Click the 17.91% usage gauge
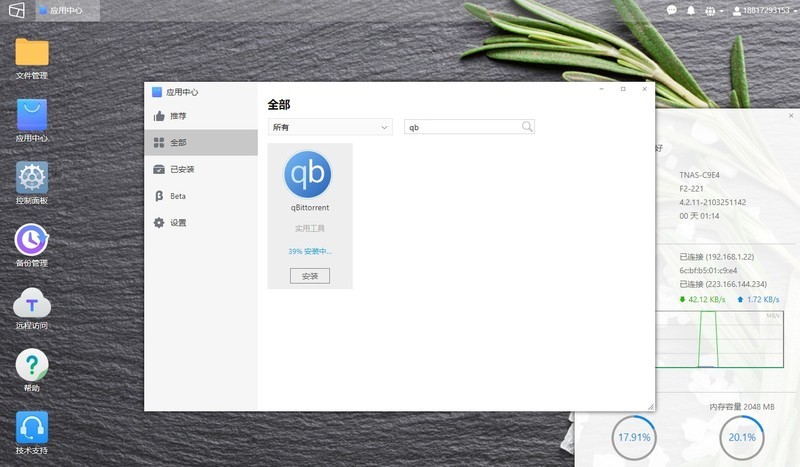800x467 pixels. 634,437
